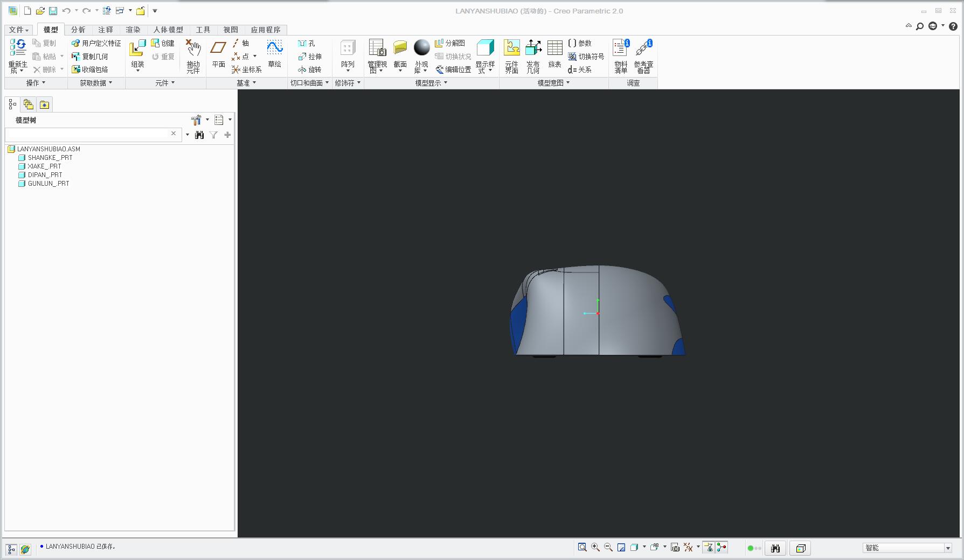Switch to the 分析 ribbon tab
The height and width of the screenshot is (560, 964).
tap(78, 30)
